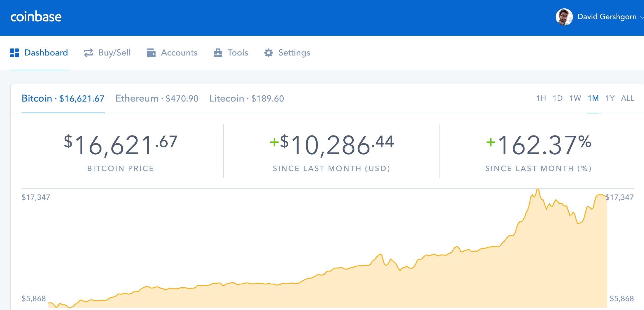Open the Tools briefcase icon
Viewport: 644px width, 310px height.
[x=218, y=53]
